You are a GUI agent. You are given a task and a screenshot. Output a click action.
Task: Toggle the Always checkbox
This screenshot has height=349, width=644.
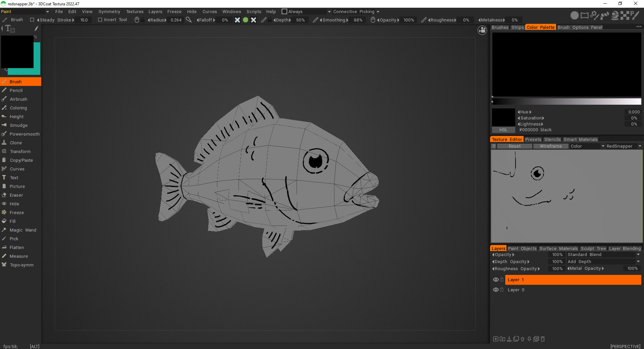(284, 11)
